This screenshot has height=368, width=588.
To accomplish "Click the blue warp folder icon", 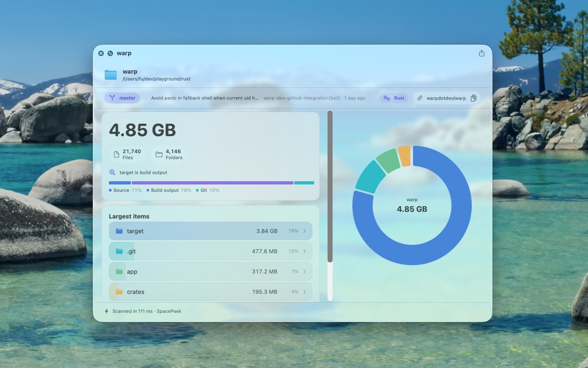I will tap(111, 75).
